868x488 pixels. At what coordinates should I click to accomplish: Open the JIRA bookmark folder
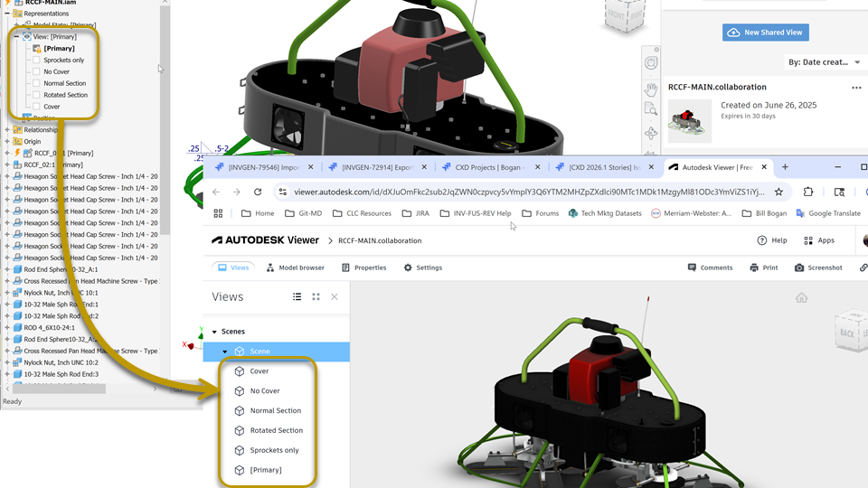(x=416, y=213)
